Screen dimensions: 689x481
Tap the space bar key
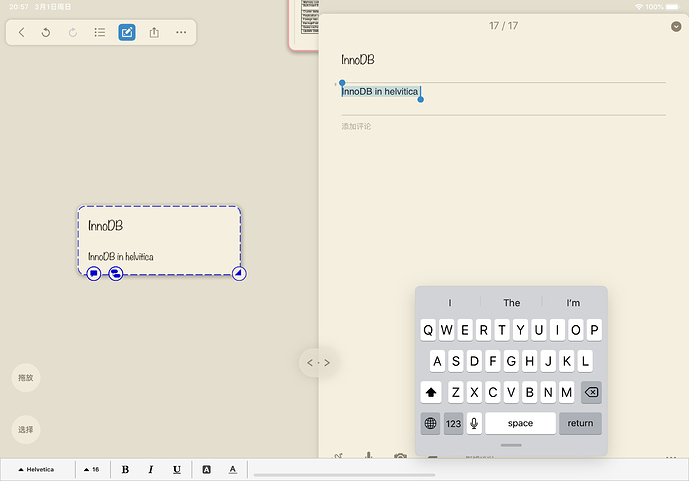click(x=520, y=423)
